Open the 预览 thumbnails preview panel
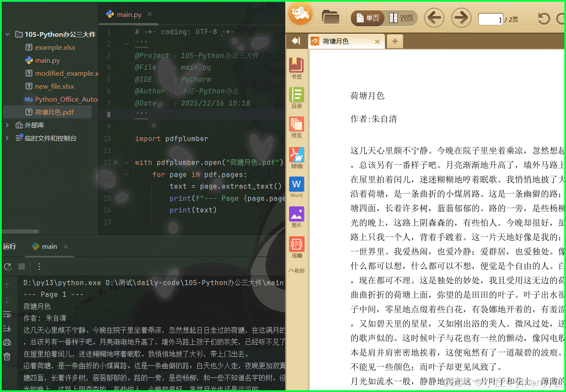The image size is (566, 392). tap(296, 127)
